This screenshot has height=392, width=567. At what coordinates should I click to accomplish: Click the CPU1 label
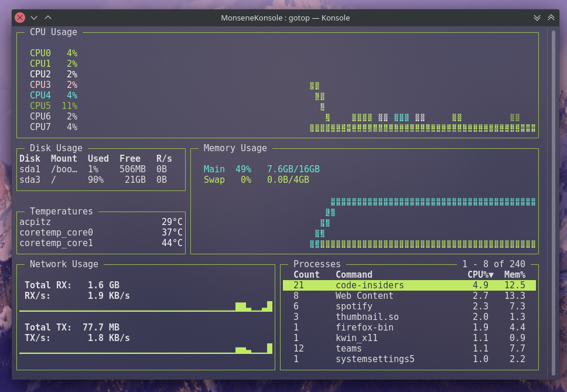40,63
